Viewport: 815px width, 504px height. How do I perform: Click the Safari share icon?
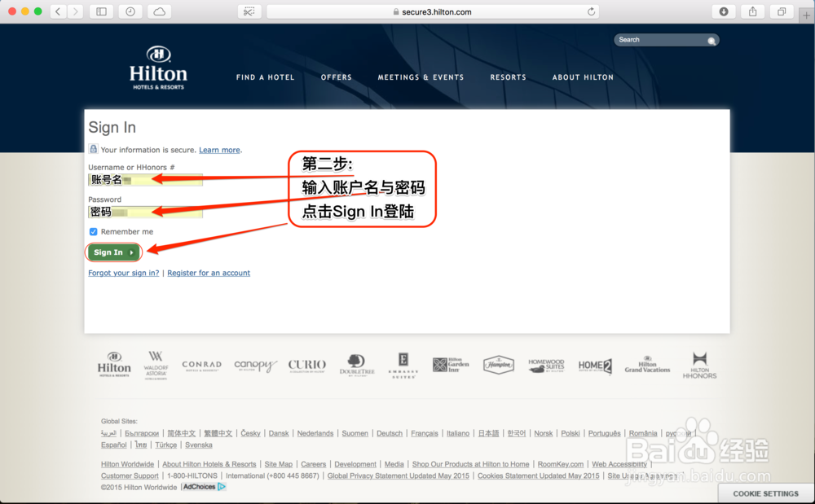(752, 11)
